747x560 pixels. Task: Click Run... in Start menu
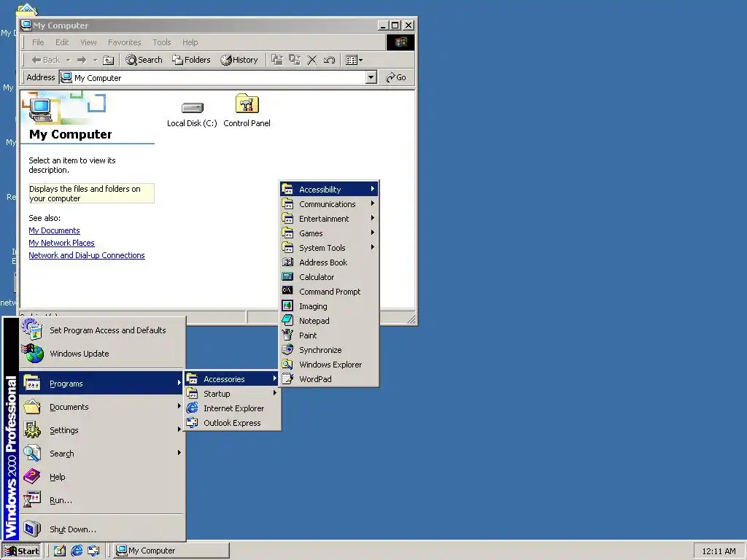102,500
